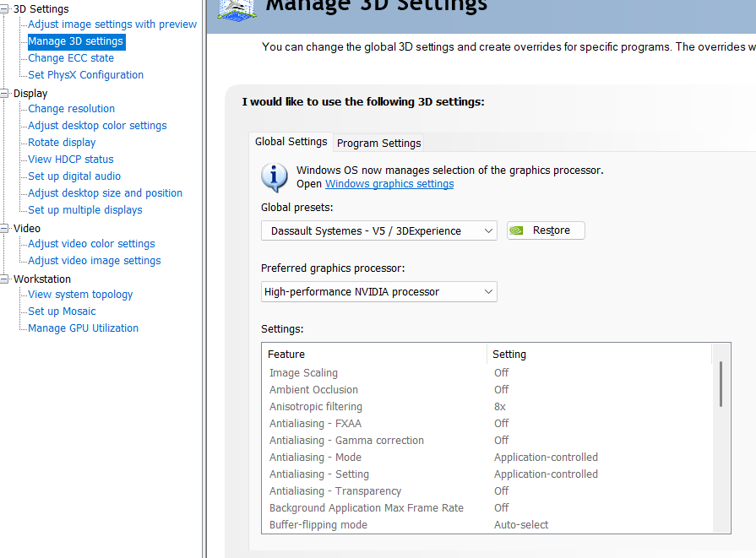Viewport: 756px width, 558px height.
Task: Click the NVIDIA logo on Restore button
Action: point(519,230)
